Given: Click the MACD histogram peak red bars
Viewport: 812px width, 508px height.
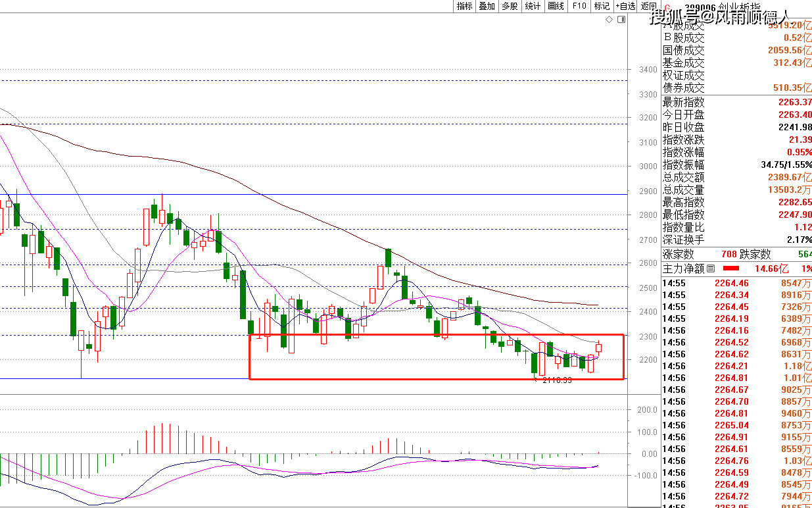Looking at the screenshot, I should [x=162, y=438].
